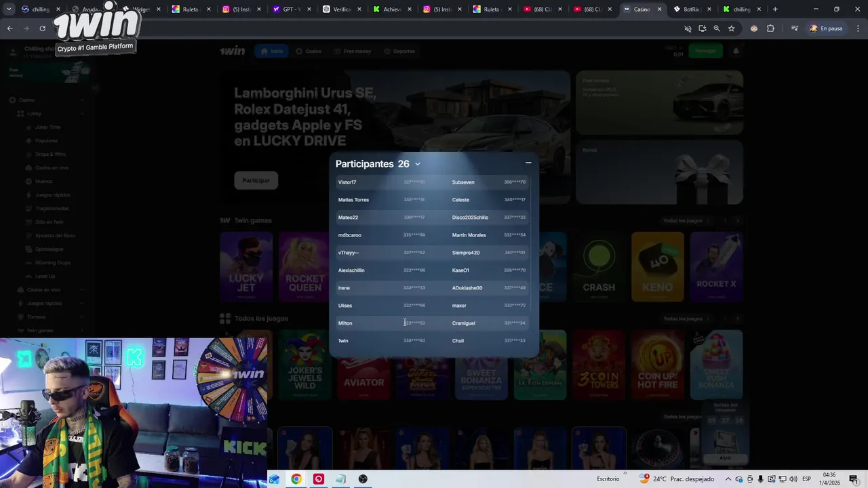Expand the Participantes 26 chevron
Image resolution: width=868 pixels, height=488 pixels.
(418, 164)
